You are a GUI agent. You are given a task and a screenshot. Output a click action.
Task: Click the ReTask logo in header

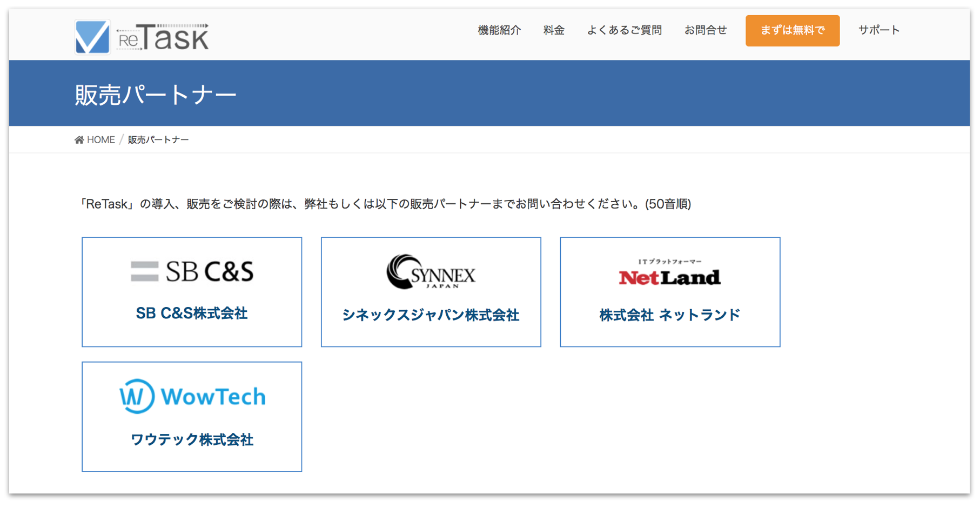(x=142, y=37)
